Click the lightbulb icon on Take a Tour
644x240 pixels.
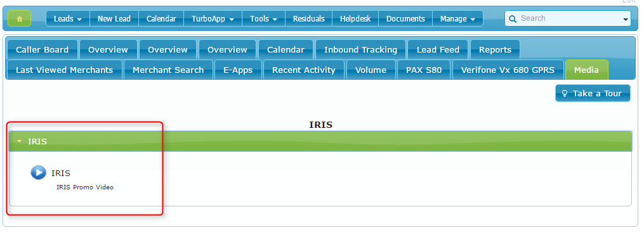point(564,94)
